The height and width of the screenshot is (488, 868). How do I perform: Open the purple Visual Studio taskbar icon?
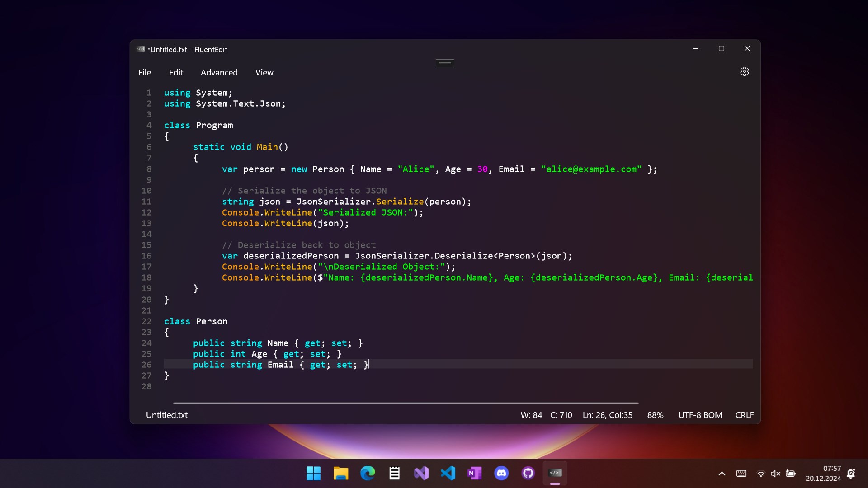coord(421,473)
